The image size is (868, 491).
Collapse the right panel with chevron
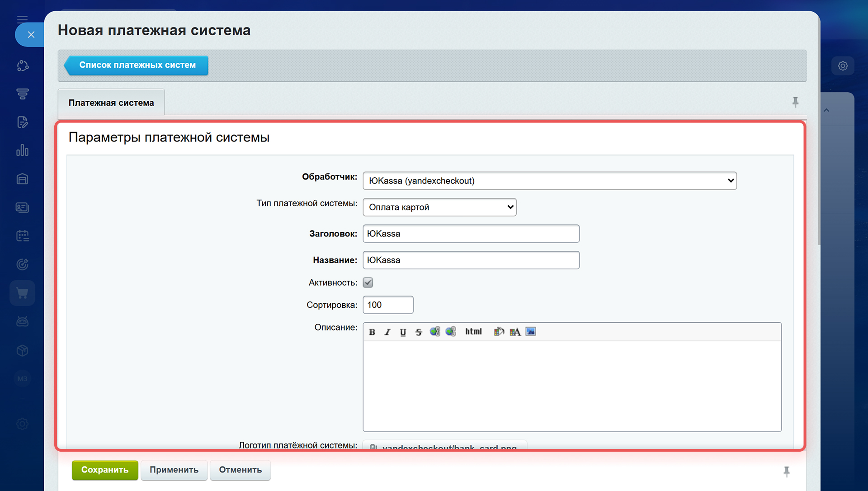(x=826, y=110)
